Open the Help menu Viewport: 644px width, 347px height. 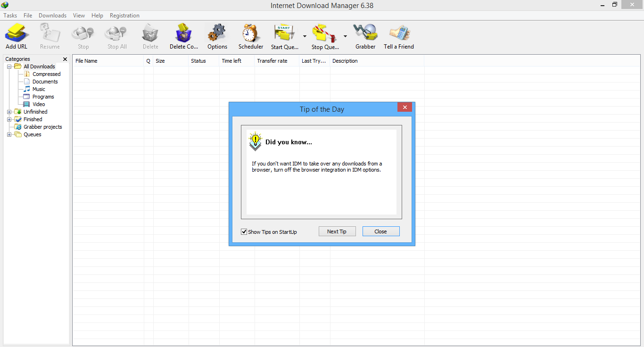coord(97,16)
